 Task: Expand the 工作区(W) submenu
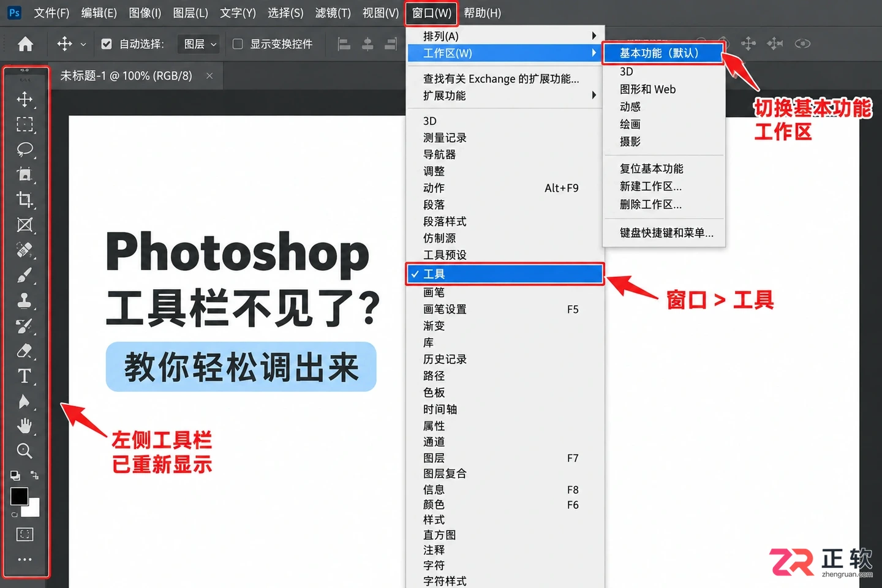[506, 53]
